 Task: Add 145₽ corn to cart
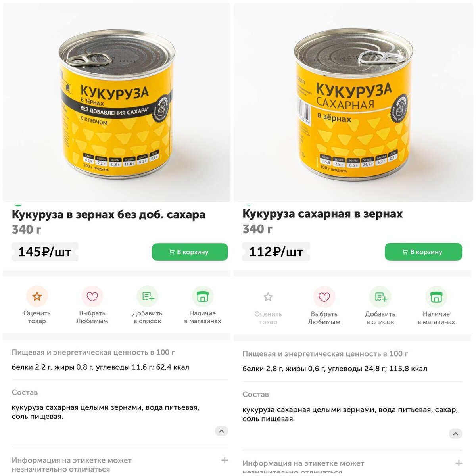click(x=190, y=252)
